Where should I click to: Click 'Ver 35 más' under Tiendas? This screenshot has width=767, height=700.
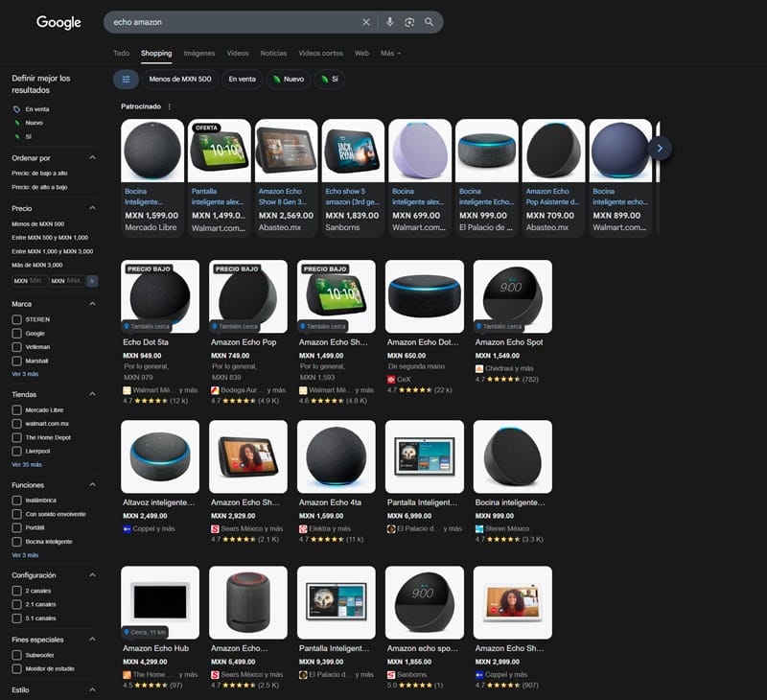coord(27,465)
